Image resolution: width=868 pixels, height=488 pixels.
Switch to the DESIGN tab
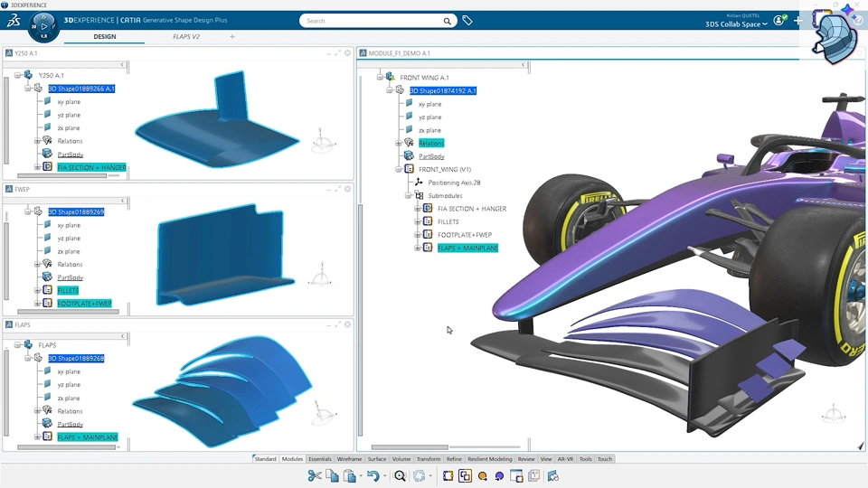pyautogui.click(x=105, y=36)
